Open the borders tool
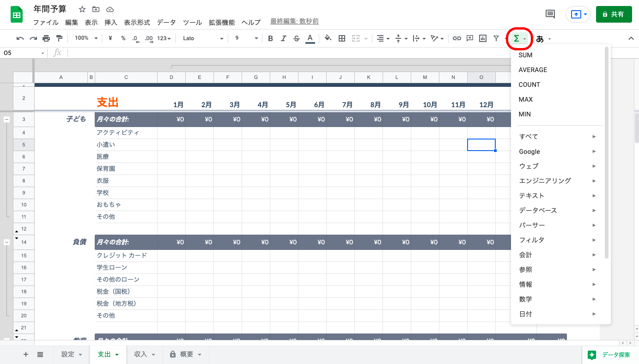639x364 pixels. tap(342, 38)
